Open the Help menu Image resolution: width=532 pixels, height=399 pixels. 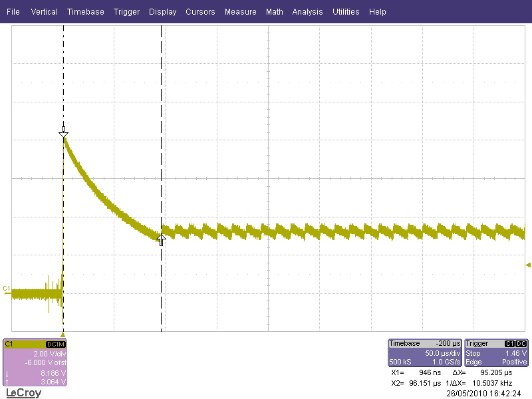point(378,12)
